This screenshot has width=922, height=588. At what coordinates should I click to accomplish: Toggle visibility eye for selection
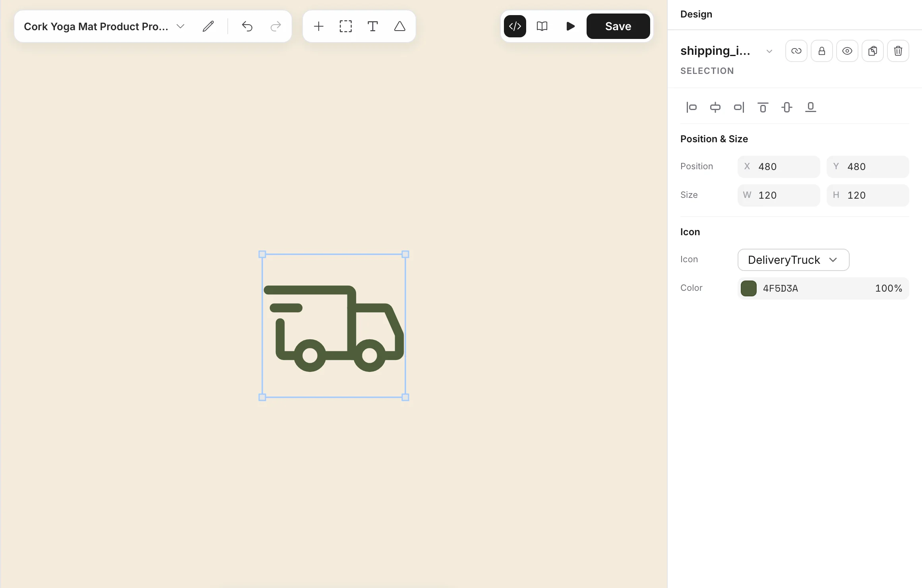(x=847, y=51)
